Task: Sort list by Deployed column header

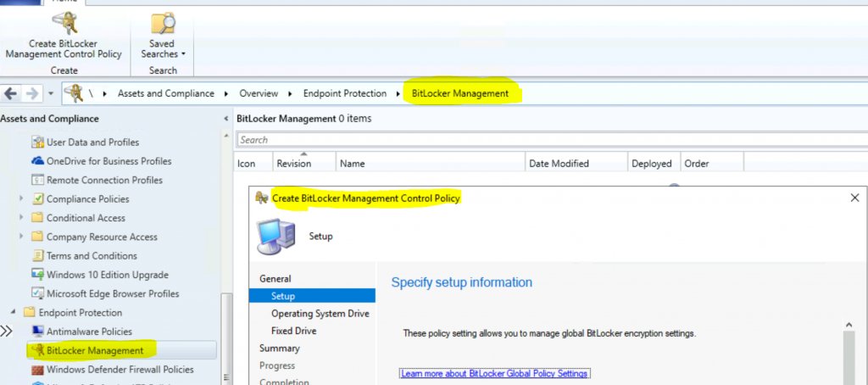Action: [652, 164]
